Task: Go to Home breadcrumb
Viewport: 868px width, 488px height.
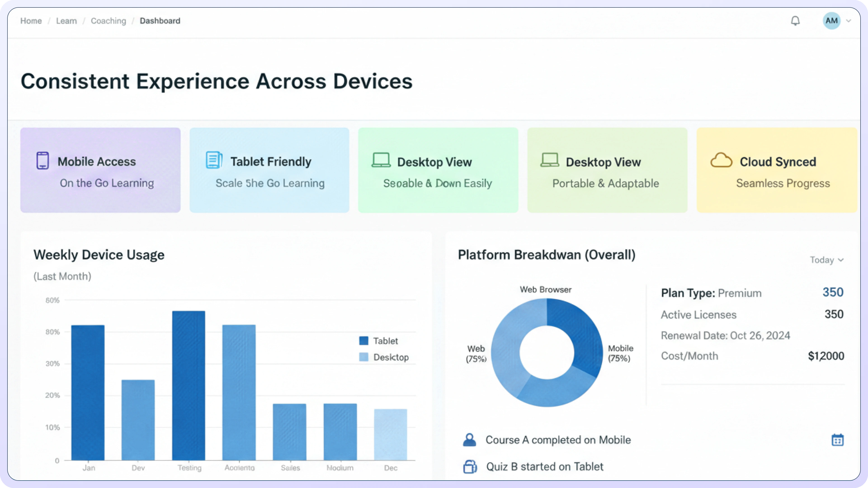Action: [x=31, y=21]
